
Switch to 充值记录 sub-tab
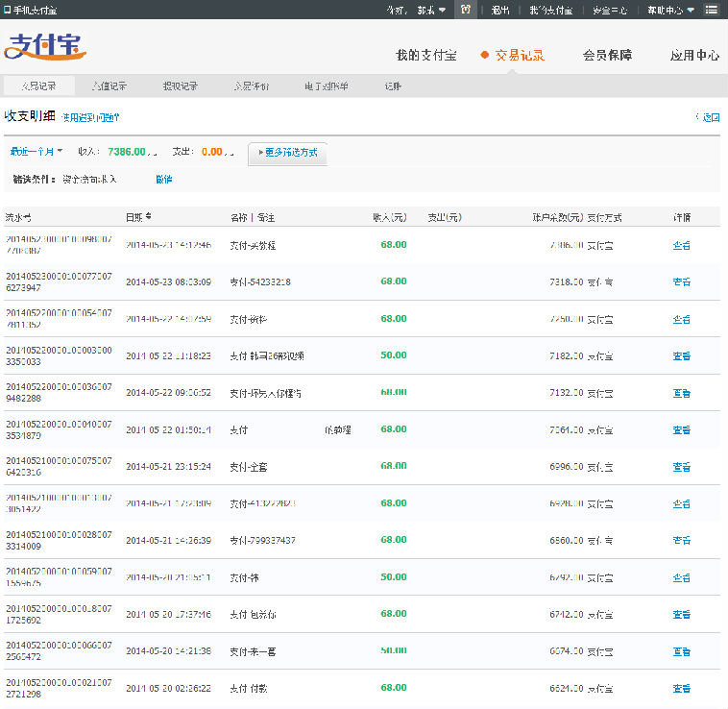click(109, 86)
